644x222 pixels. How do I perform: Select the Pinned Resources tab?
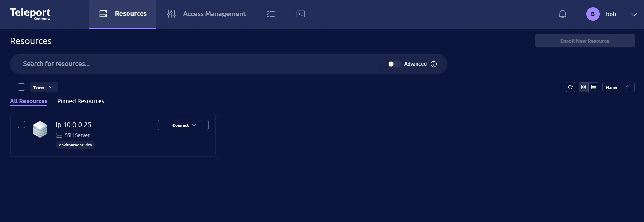pyautogui.click(x=81, y=101)
